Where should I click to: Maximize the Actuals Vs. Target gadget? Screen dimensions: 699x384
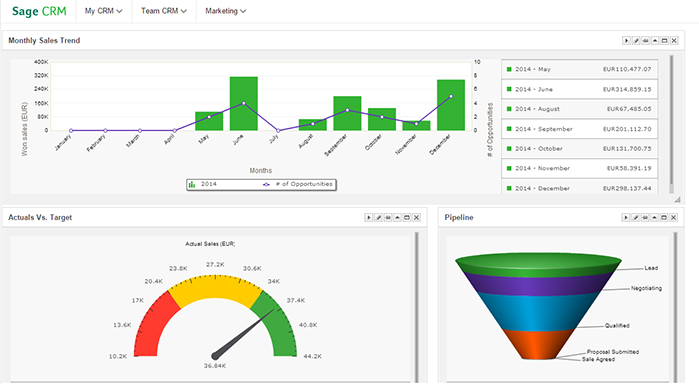pos(407,218)
